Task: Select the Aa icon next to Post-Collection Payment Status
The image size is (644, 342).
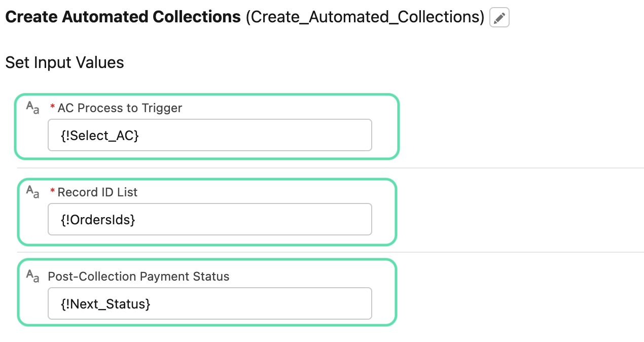Action: click(32, 276)
